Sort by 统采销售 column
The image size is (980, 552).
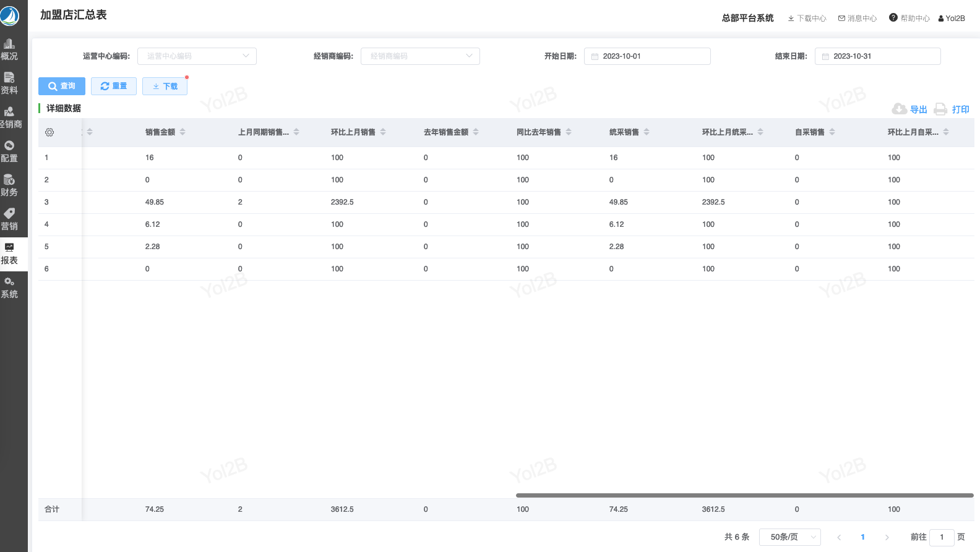tap(647, 132)
